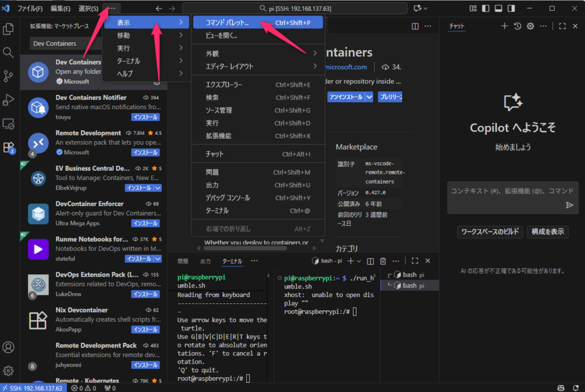Switch to the 出力 panel tab
This screenshot has height=392, width=585.
205,261
